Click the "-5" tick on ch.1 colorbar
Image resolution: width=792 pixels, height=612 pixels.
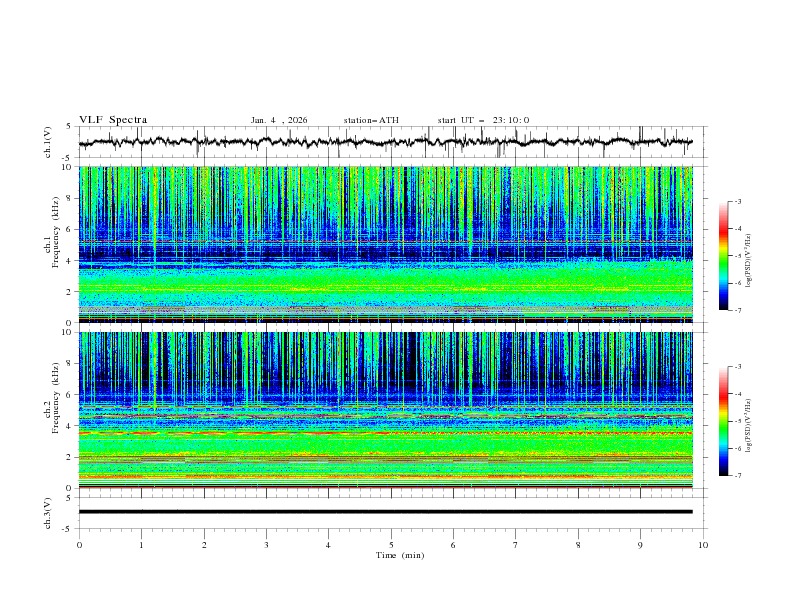[x=737, y=256]
